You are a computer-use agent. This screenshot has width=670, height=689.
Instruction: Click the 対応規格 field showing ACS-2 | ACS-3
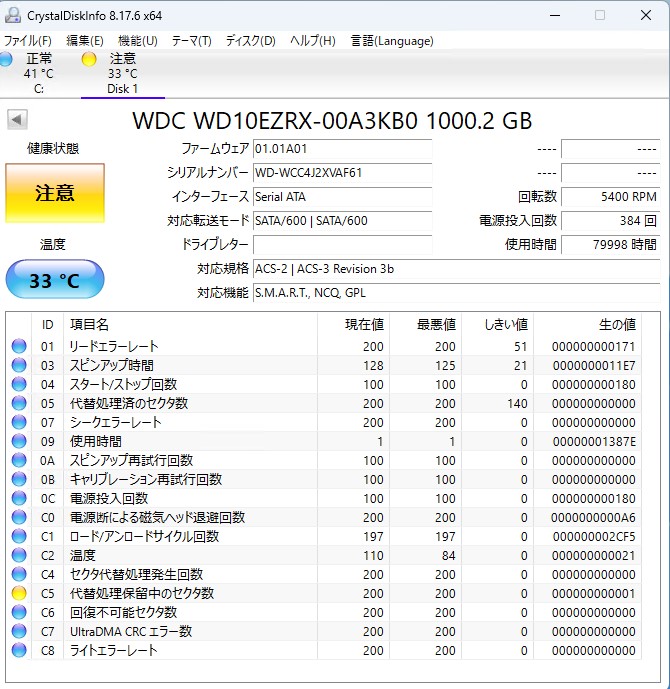click(x=456, y=268)
